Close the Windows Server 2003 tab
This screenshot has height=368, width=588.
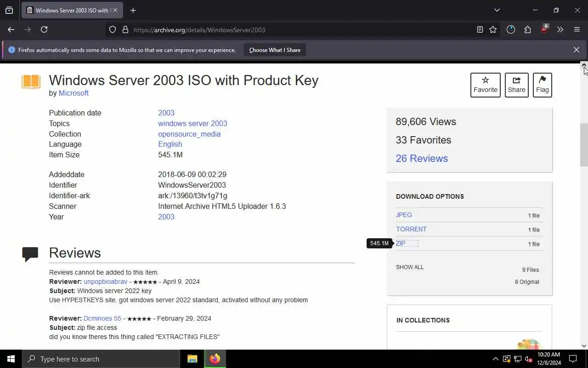point(115,10)
